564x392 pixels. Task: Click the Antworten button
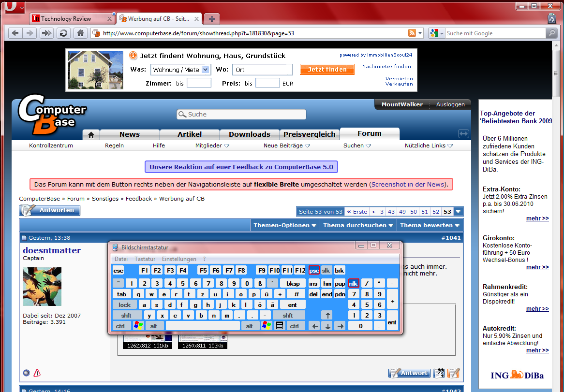point(50,210)
